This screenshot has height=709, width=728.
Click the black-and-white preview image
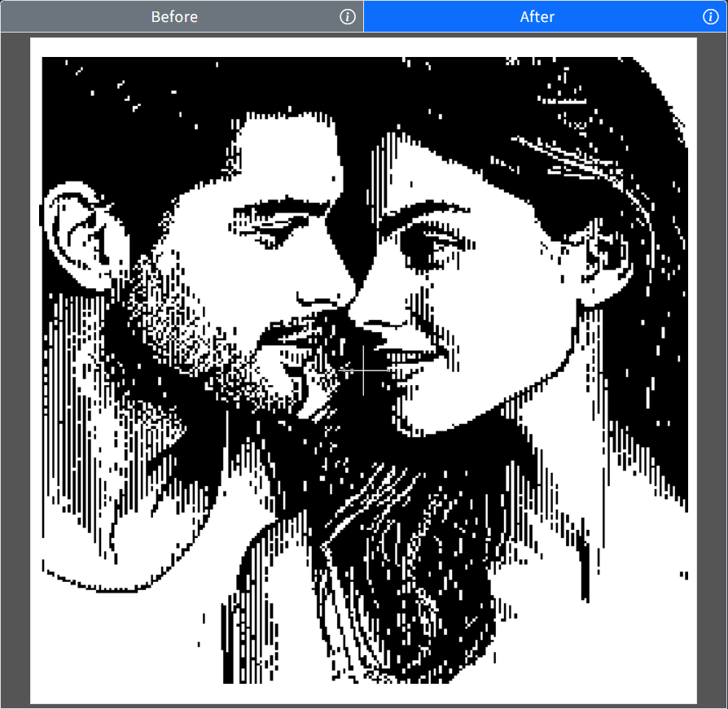pyautogui.click(x=363, y=370)
